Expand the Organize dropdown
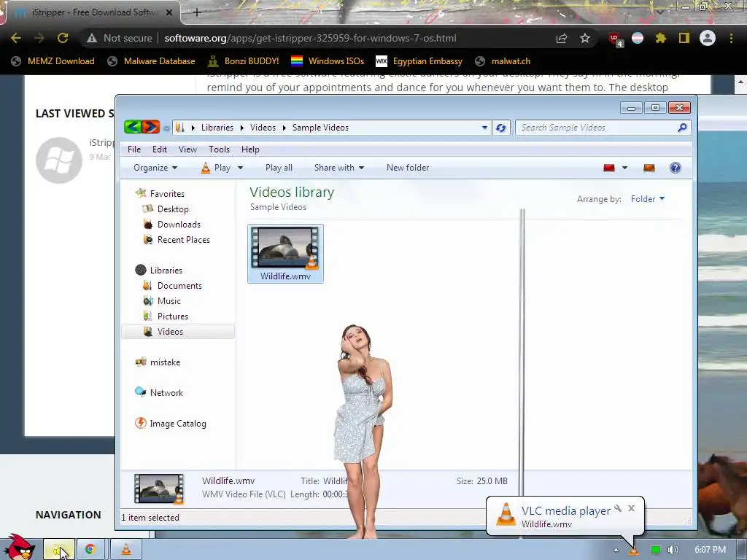The width and height of the screenshot is (747, 560). (155, 168)
